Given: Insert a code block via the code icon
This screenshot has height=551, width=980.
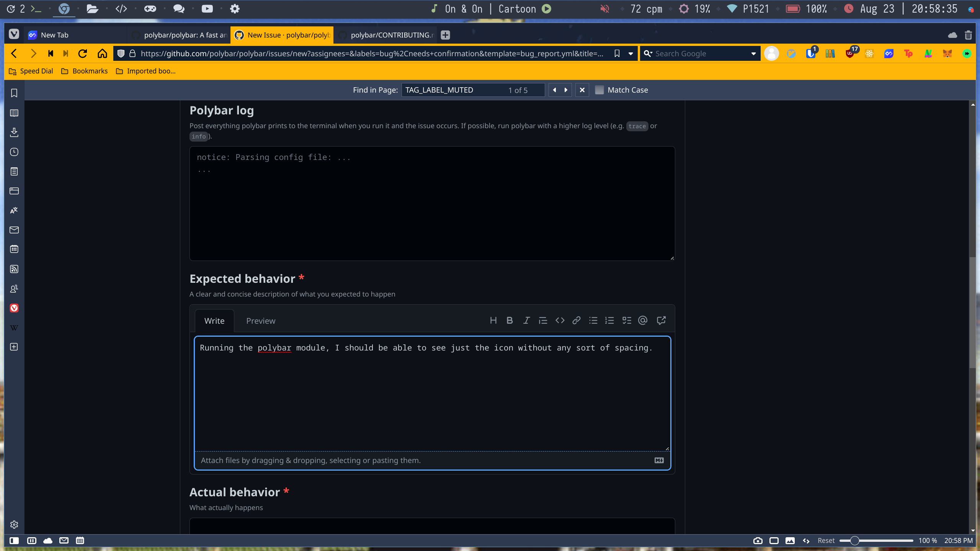Looking at the screenshot, I should tap(559, 321).
